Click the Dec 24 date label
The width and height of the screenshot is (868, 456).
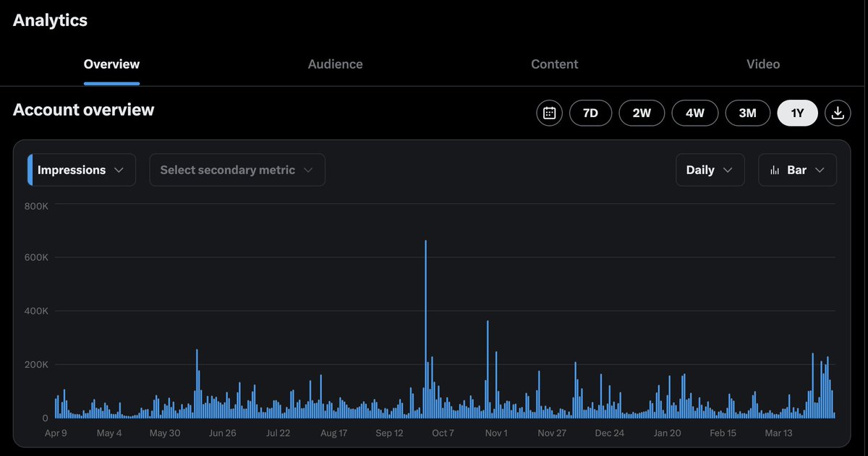point(609,433)
